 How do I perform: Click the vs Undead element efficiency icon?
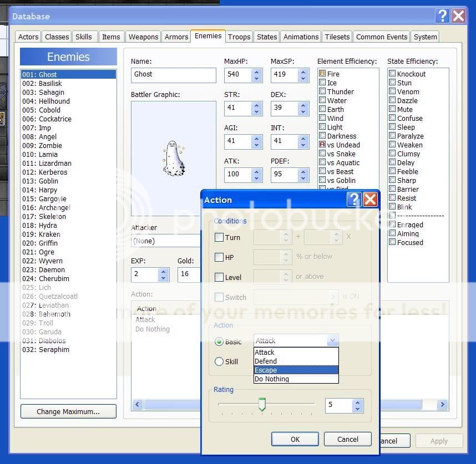point(322,145)
